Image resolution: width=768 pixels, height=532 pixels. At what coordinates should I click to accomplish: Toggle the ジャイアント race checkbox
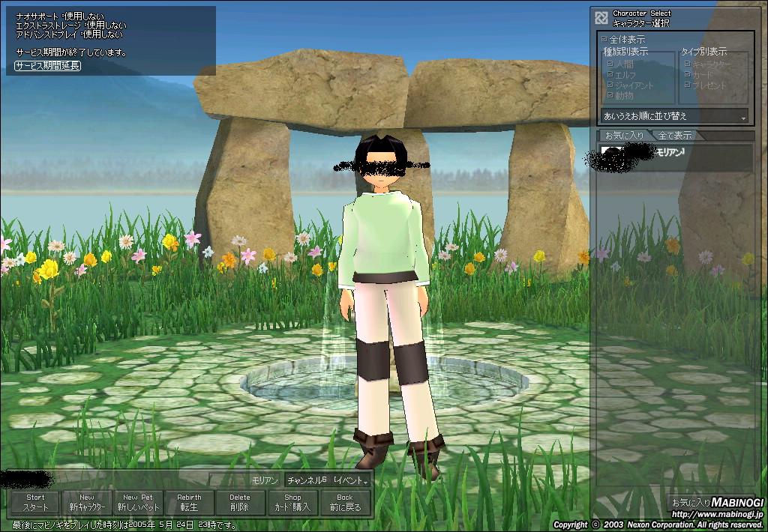[x=610, y=85]
